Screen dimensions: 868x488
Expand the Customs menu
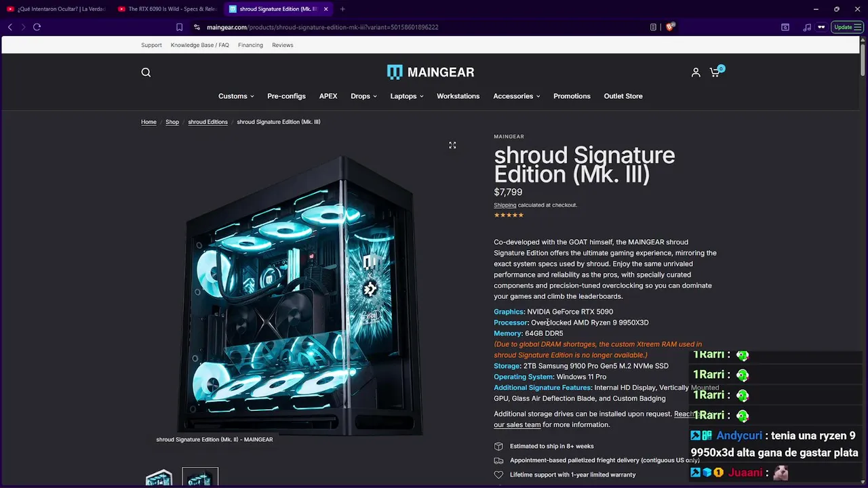tap(236, 96)
